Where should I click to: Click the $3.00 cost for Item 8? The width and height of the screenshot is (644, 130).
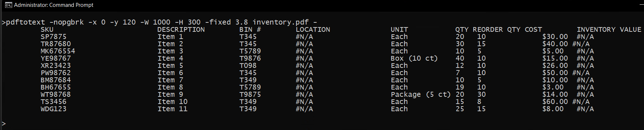click(553, 87)
